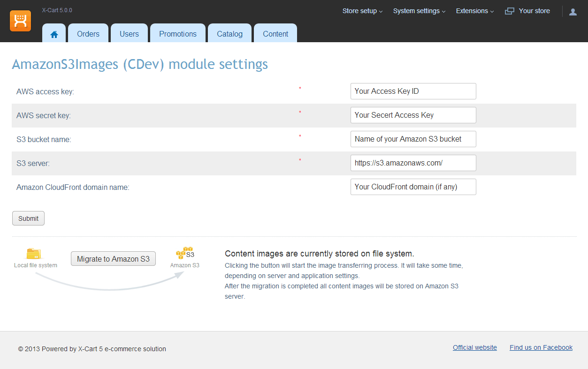Click the Submit button
The height and width of the screenshot is (369, 588).
point(28,218)
